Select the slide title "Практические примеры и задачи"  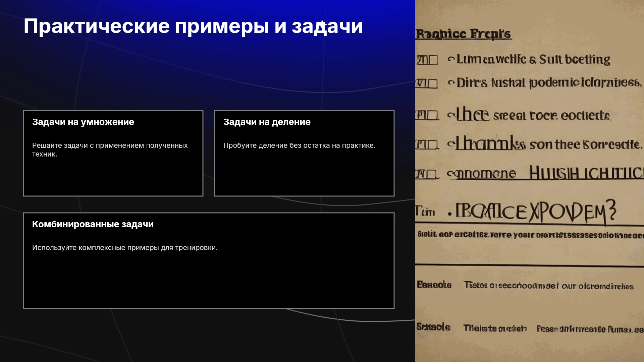pos(193,26)
